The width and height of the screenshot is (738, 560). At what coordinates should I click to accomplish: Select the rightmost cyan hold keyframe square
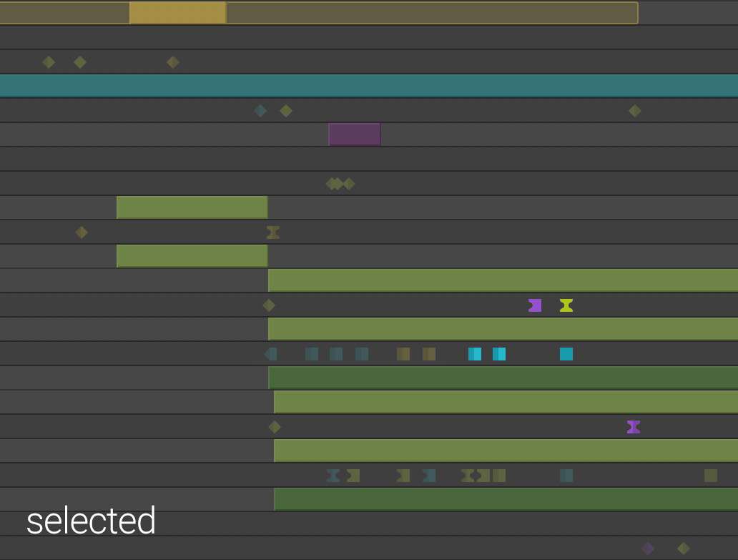point(566,353)
